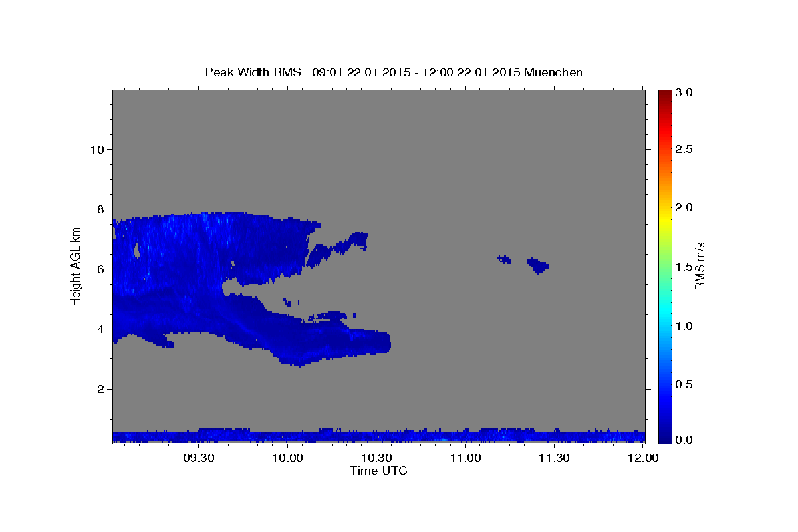Click the colorbar label '3.0'
The width and height of the screenshot is (798, 532).
685,92
